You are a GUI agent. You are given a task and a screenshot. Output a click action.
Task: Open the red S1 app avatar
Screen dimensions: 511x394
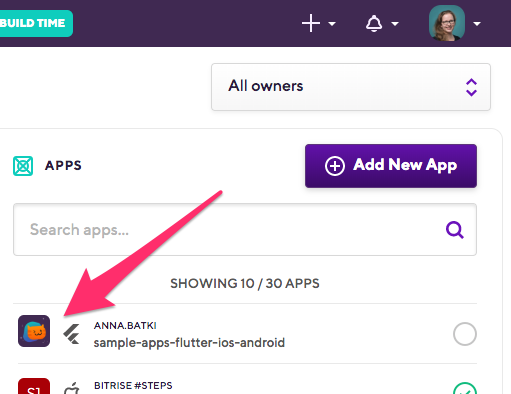34,386
